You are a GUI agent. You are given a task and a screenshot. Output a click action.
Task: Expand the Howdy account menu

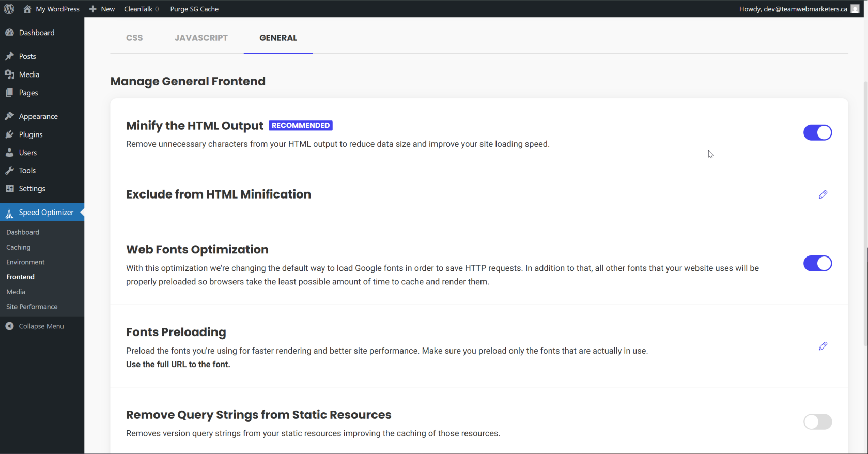[793, 9]
